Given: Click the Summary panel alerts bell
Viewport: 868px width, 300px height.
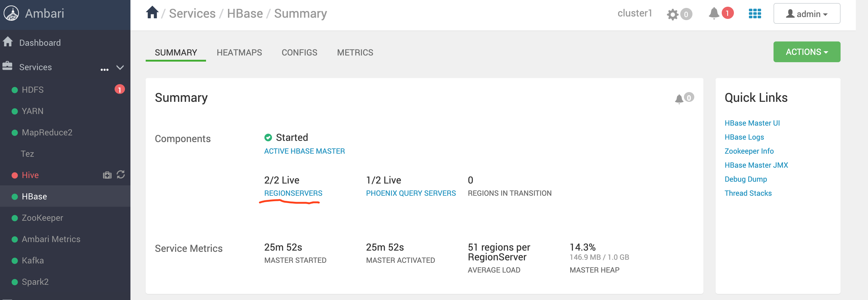Looking at the screenshot, I should 679,99.
